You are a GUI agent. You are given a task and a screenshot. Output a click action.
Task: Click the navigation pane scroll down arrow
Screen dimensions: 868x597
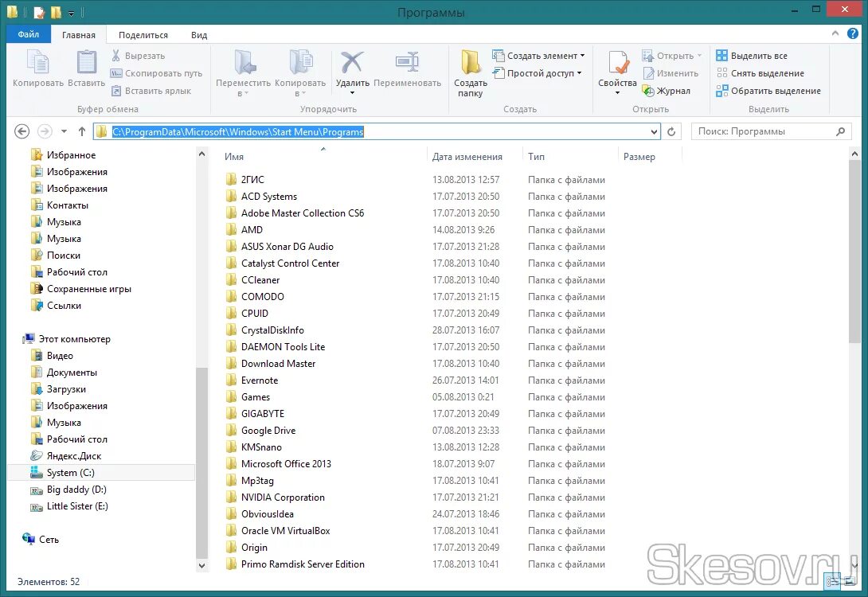(201, 565)
